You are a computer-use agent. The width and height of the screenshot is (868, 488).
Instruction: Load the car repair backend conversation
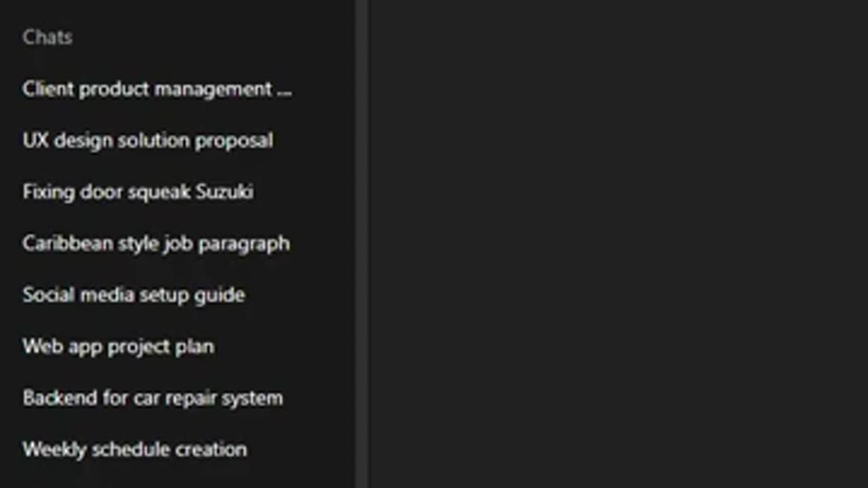click(x=153, y=399)
